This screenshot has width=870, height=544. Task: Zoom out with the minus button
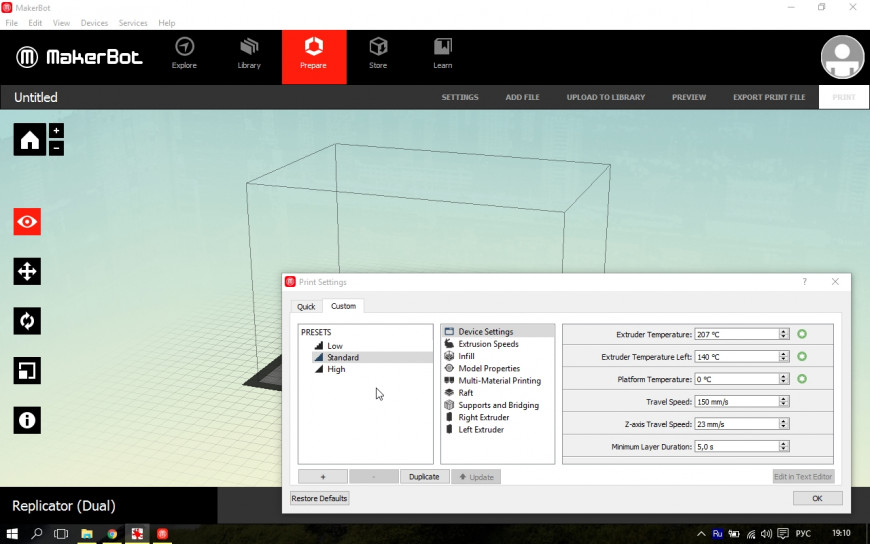56,148
